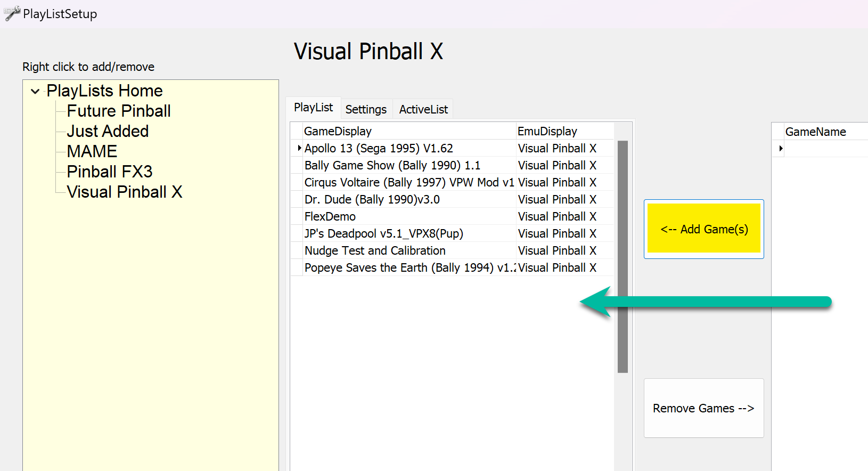The width and height of the screenshot is (868, 471).
Task: Collapse the PlayLists Home tree node
Action: [x=35, y=92]
